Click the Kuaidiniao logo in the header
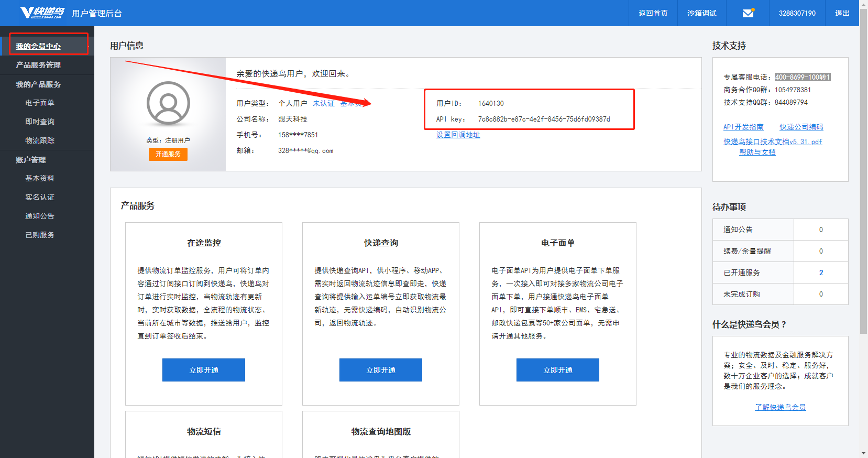The width and height of the screenshot is (868, 458). pos(42,13)
